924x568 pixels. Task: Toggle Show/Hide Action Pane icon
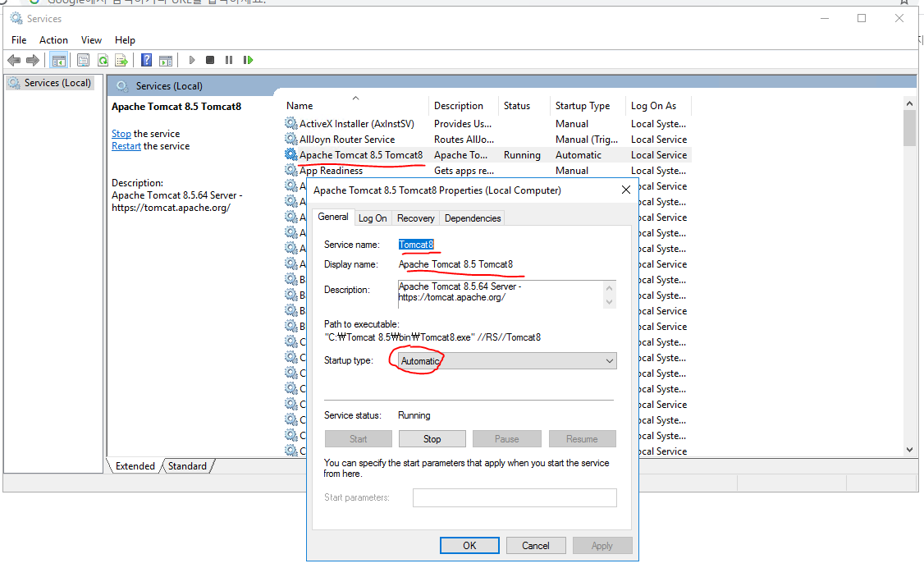(x=167, y=60)
